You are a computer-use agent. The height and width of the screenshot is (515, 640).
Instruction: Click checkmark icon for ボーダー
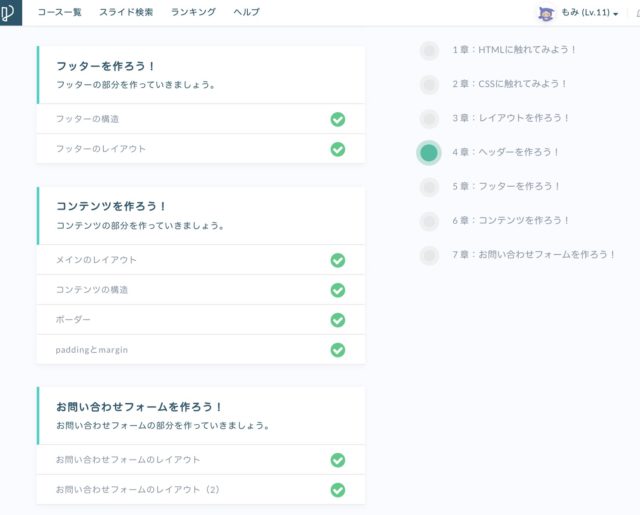coord(338,320)
